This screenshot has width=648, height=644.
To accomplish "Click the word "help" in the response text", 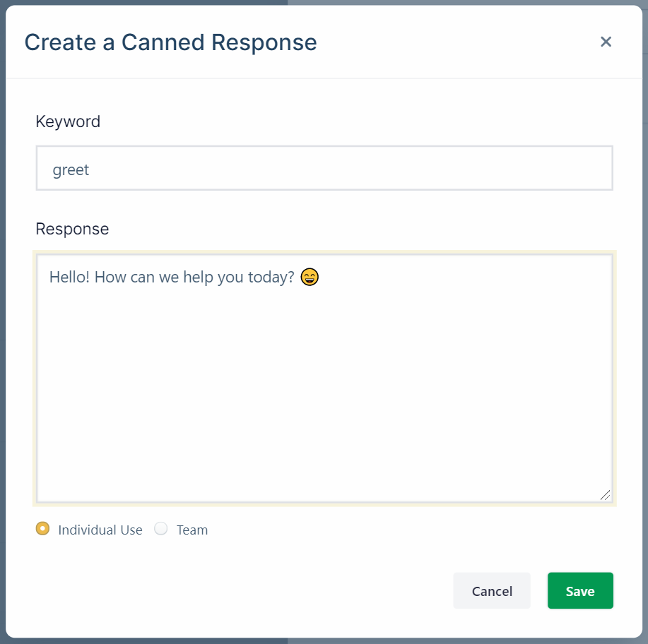I will tap(199, 277).
